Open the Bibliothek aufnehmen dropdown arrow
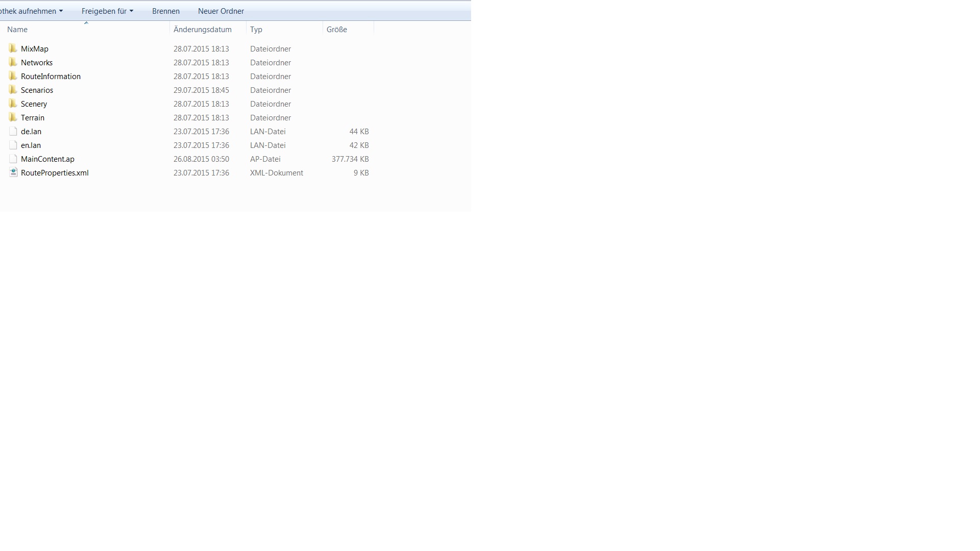Image resolution: width=980 pixels, height=551 pixels. pyautogui.click(x=61, y=11)
